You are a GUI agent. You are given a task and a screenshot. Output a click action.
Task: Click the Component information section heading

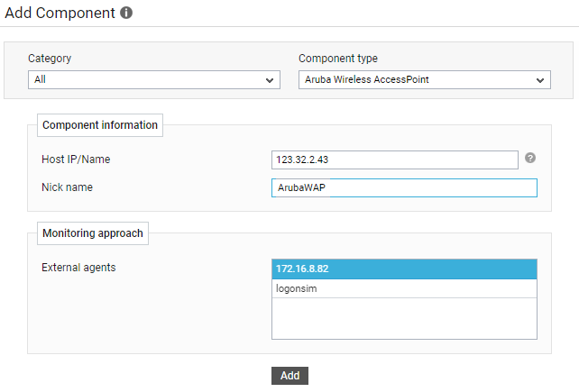click(x=100, y=125)
